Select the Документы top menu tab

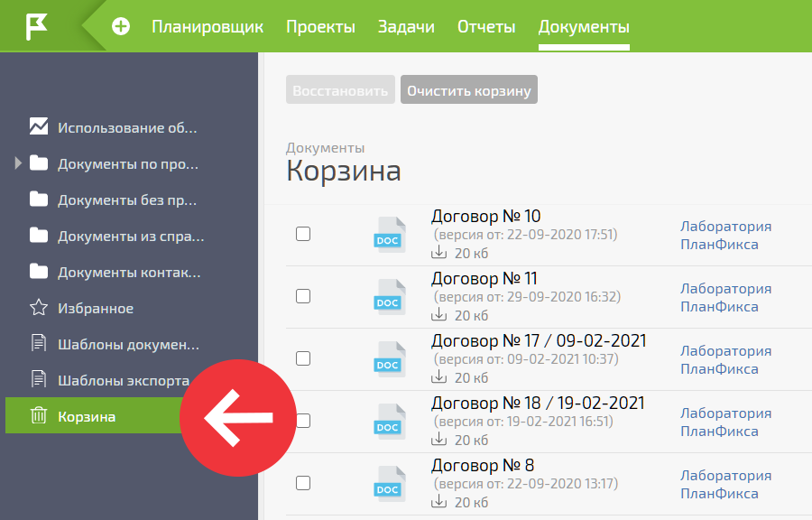coord(584,26)
